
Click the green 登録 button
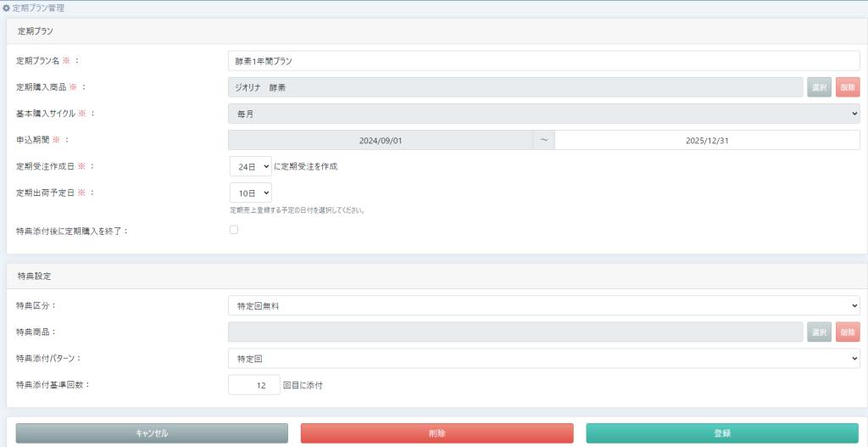[x=721, y=433]
